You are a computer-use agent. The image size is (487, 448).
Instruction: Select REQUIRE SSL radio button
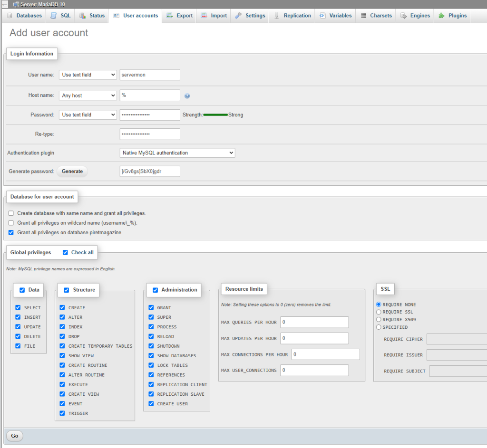pyautogui.click(x=379, y=312)
